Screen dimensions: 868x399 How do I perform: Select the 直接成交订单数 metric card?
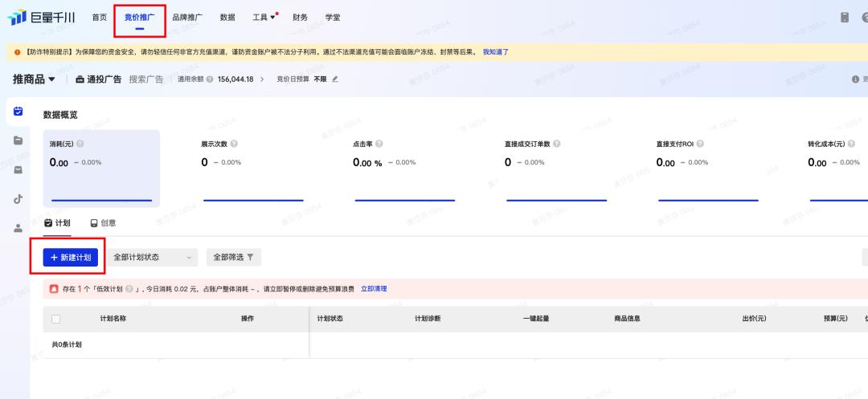[x=556, y=169]
